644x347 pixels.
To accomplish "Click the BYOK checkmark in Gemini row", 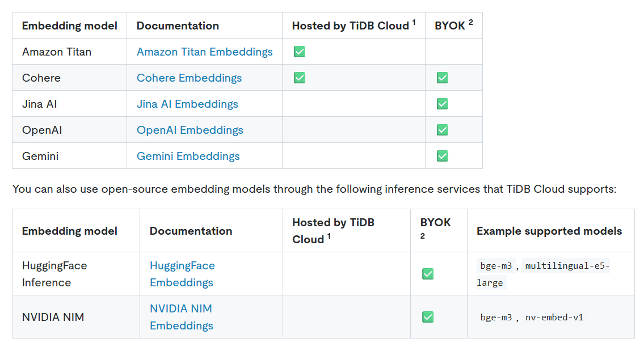I will coord(443,156).
